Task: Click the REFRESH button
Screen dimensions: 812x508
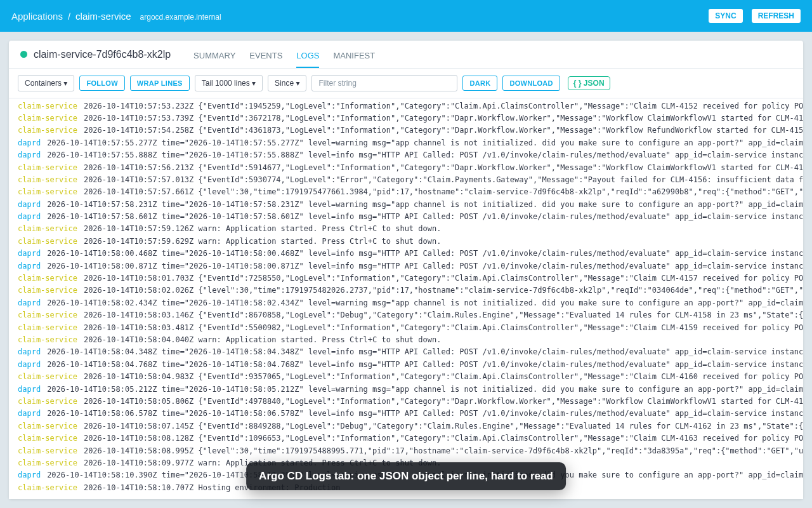Action: coord(776,16)
